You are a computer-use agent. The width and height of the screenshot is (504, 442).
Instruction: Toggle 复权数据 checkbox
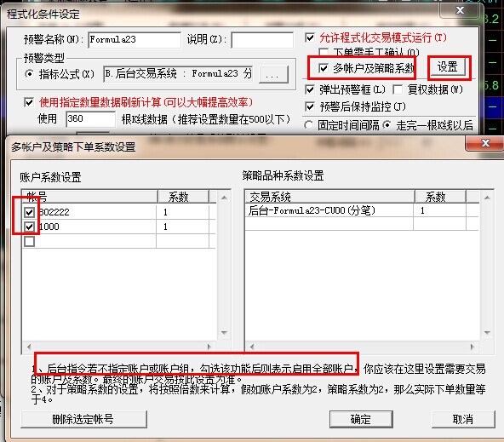tap(398, 89)
